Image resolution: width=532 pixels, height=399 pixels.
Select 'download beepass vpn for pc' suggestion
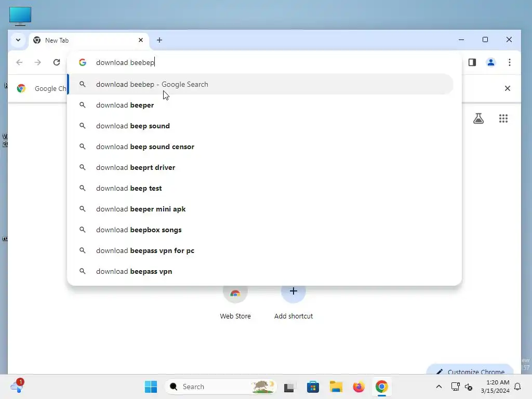(261, 250)
